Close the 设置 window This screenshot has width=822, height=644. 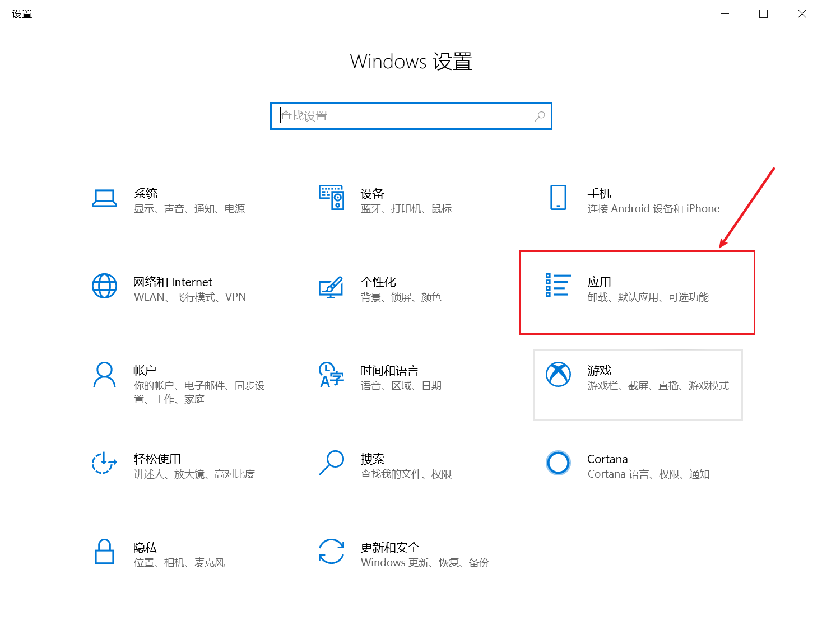click(x=802, y=14)
